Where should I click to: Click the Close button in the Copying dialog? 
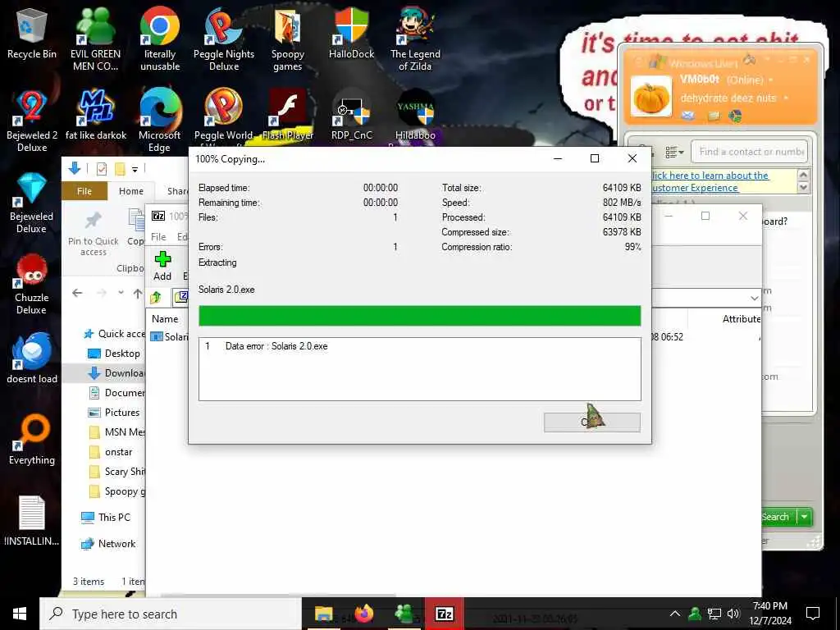pyautogui.click(x=592, y=422)
